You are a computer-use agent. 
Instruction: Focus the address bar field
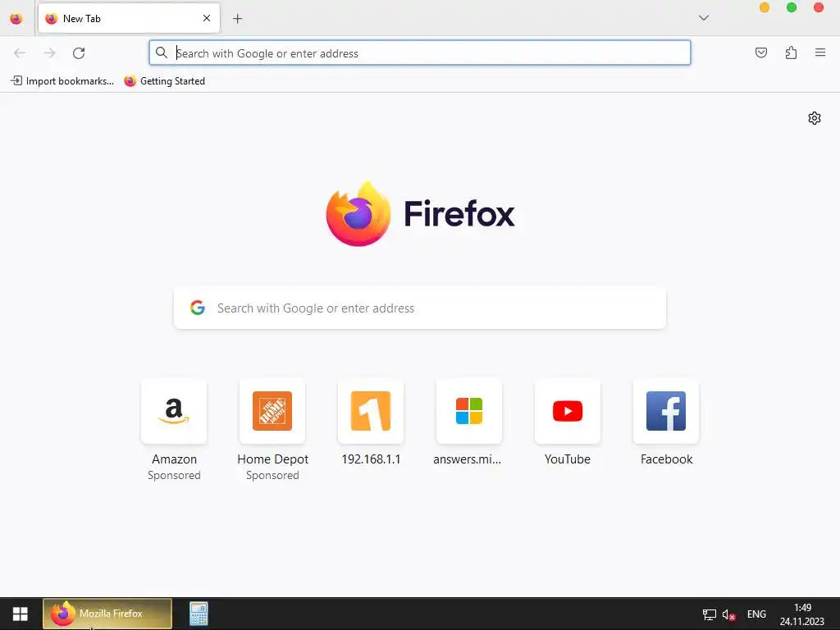pyautogui.click(x=420, y=53)
